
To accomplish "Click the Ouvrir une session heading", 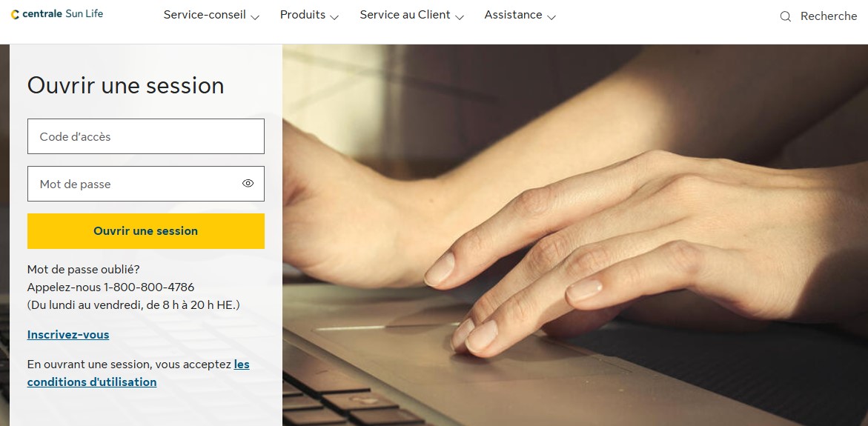I will [126, 86].
